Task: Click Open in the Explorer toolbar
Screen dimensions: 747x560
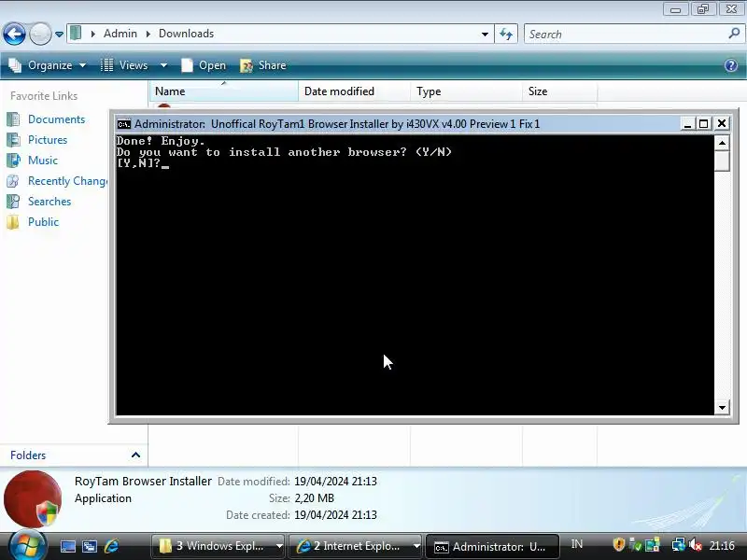Action: click(204, 65)
